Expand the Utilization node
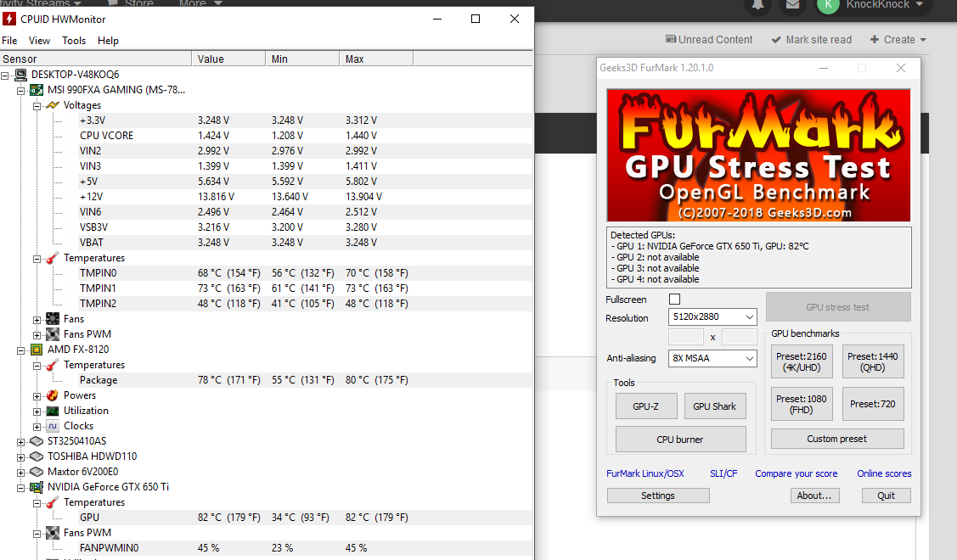Viewport: 957px width, 560px height. [x=37, y=412]
